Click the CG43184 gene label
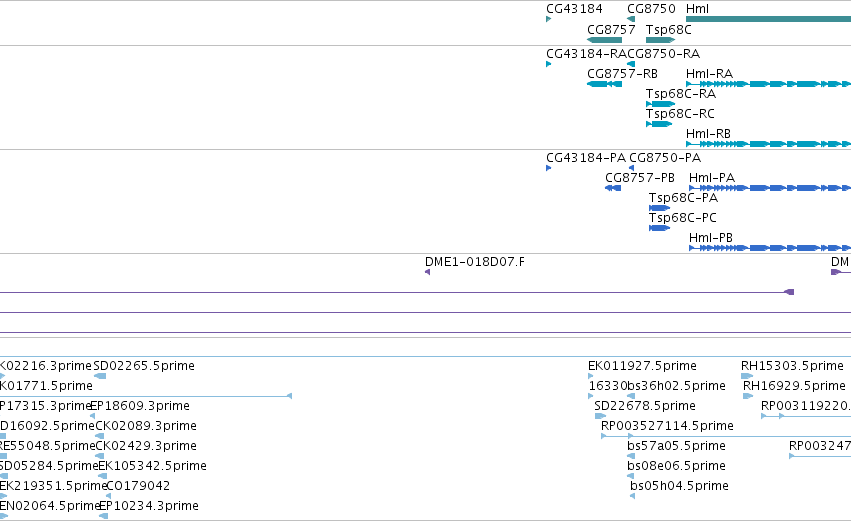 pyautogui.click(x=574, y=9)
